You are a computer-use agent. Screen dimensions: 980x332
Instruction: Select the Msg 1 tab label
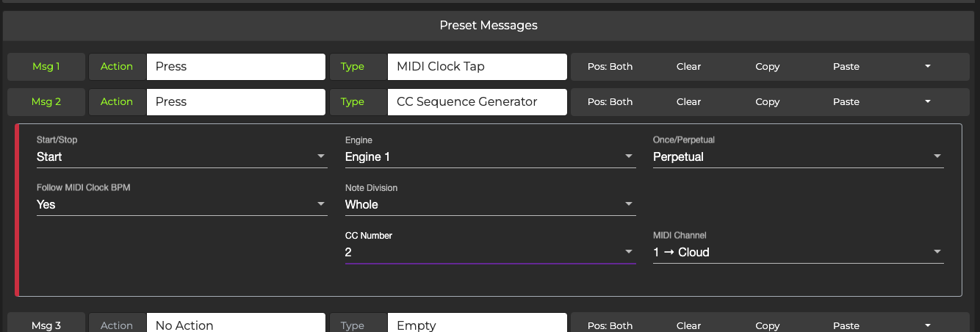[x=46, y=66]
